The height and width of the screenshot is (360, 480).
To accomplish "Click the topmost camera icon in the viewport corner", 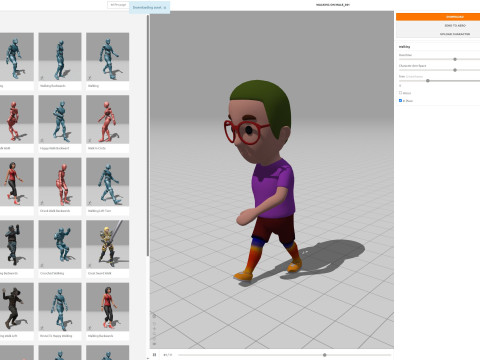I will tap(154, 316).
